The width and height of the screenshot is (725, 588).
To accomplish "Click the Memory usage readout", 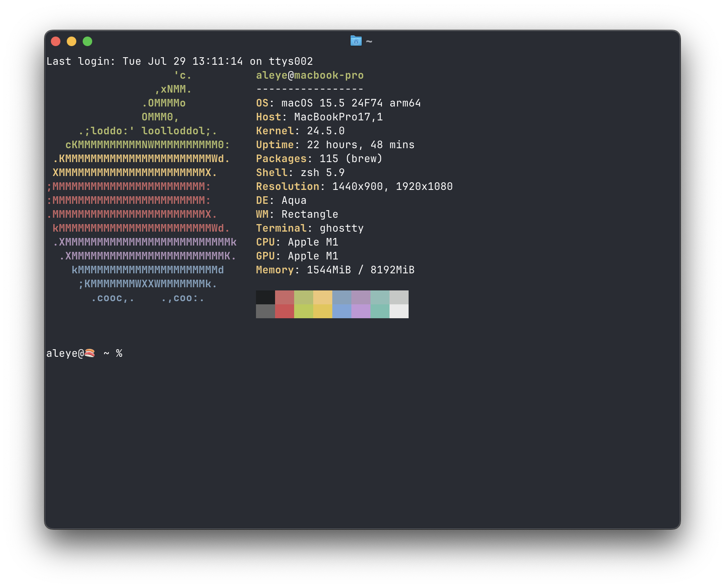I will [x=335, y=270].
